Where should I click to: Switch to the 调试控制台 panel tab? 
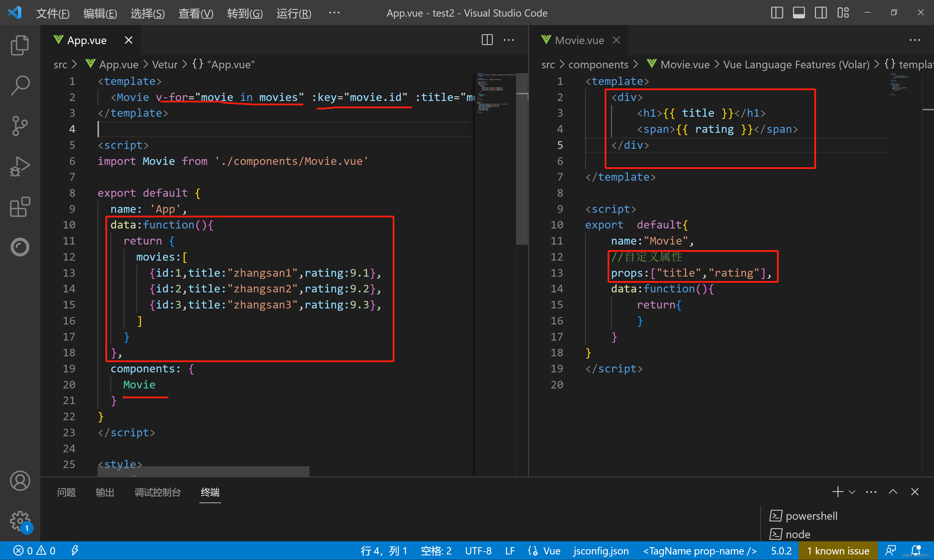[157, 493]
